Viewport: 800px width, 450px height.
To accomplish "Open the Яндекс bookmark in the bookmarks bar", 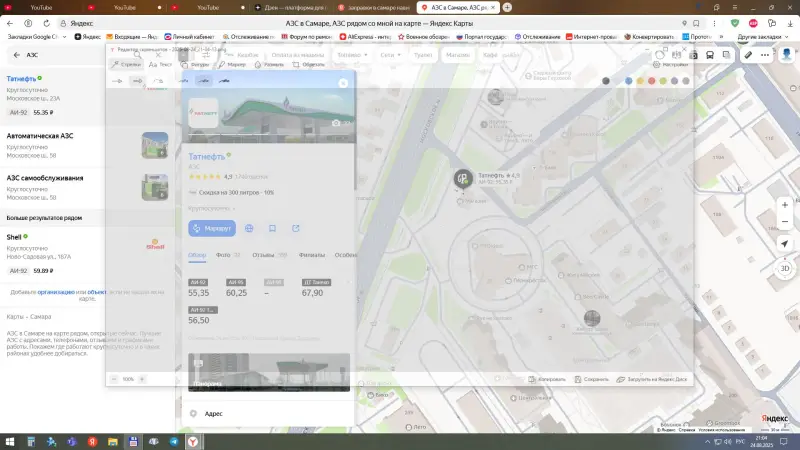I will (87, 37).
